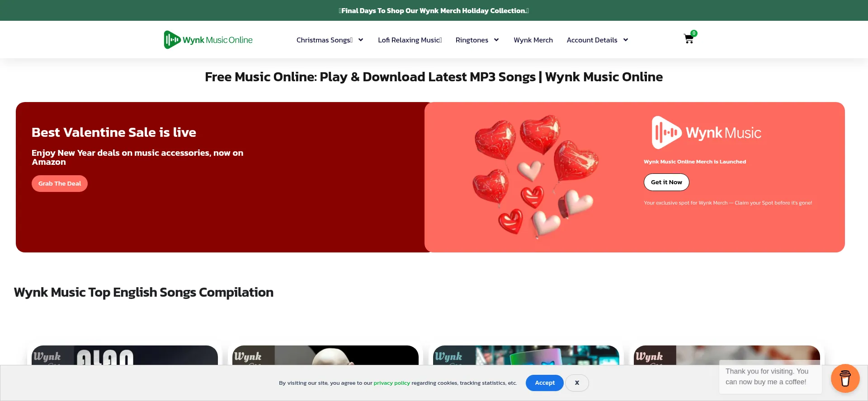Viewport: 868px width, 401px height.
Task: Dismiss the cookie banner with X
Action: (577, 382)
